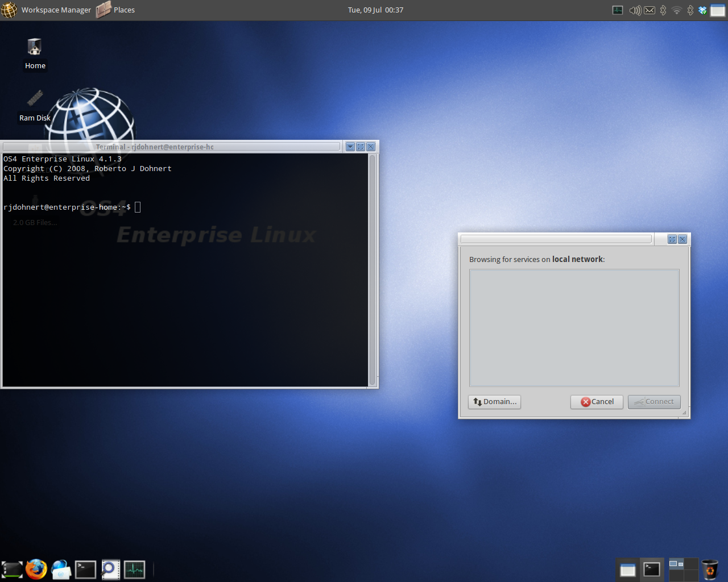The width and height of the screenshot is (728, 582).
Task: Mute audio via the speaker tray icon
Action: (635, 10)
